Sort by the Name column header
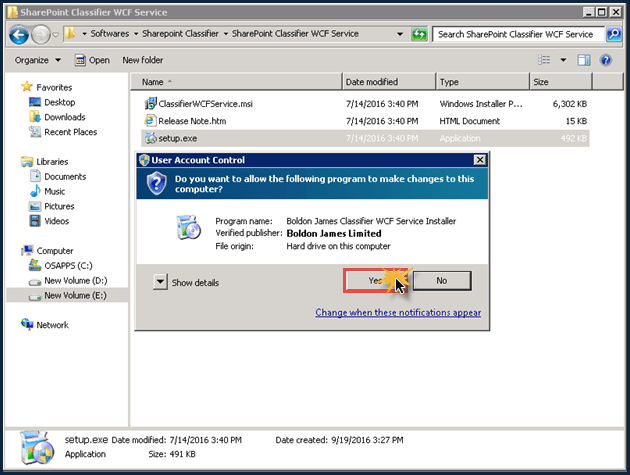This screenshot has height=475, width=630. coord(236,82)
